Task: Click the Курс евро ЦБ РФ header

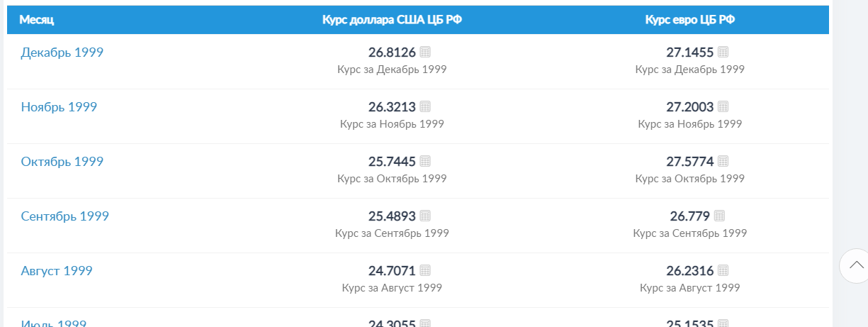Action: (x=690, y=20)
